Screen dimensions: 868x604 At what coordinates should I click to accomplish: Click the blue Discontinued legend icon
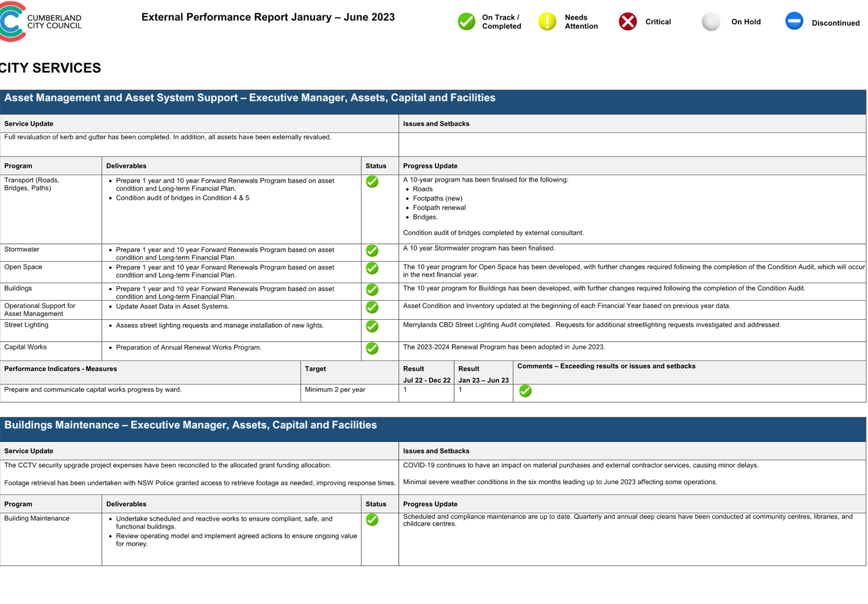tap(794, 21)
